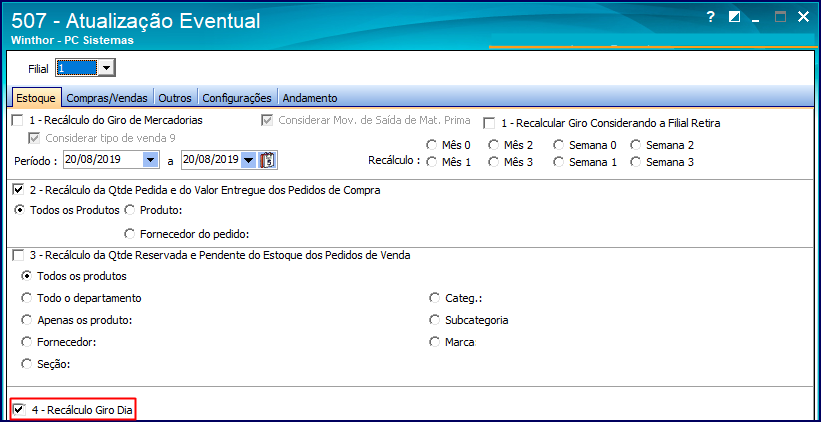Image resolution: width=821 pixels, height=422 pixels.
Task: Open the calendar icon next to Período dates
Action: click(267, 160)
